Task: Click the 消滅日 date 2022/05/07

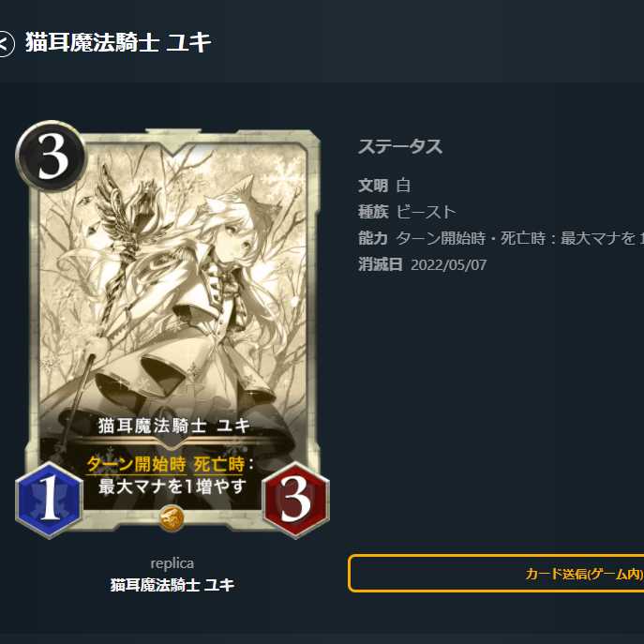Action: coord(448,265)
